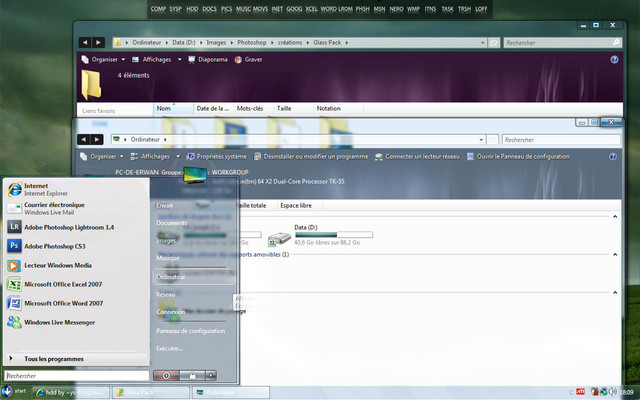Click Désinstaller ou modifier un programme
This screenshot has height=400, width=640.
[x=311, y=156]
